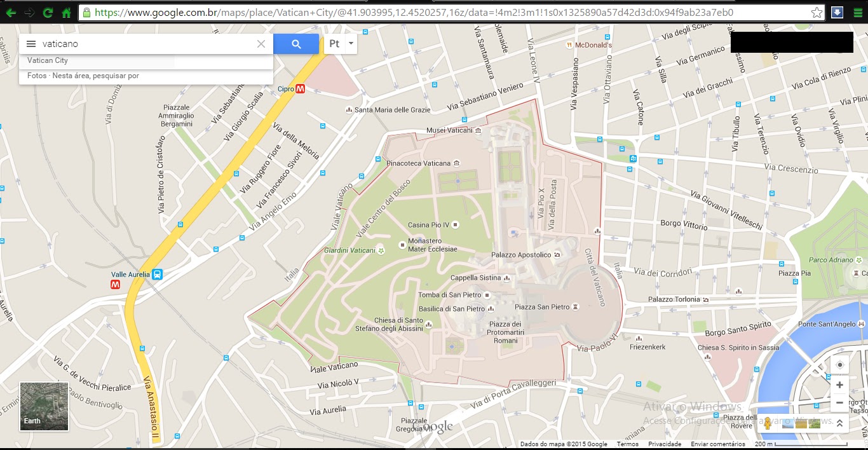This screenshot has width=868, height=450.
Task: Click the Casina Pio IV marker
Action: [x=456, y=225]
